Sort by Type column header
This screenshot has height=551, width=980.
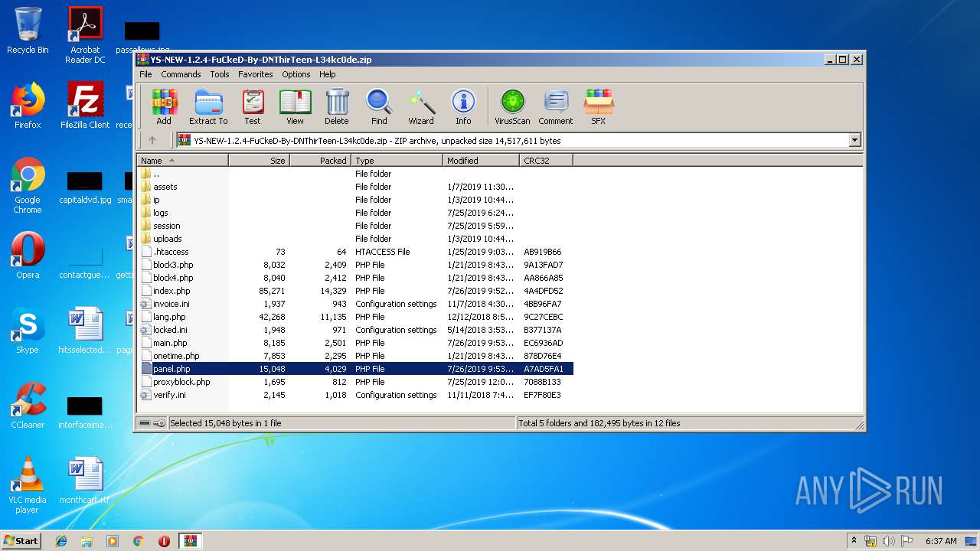[397, 161]
